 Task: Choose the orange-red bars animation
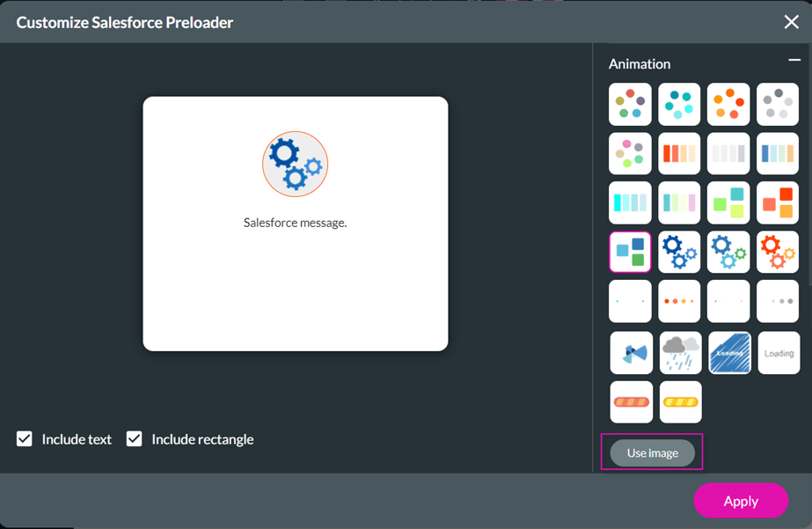[x=679, y=154]
